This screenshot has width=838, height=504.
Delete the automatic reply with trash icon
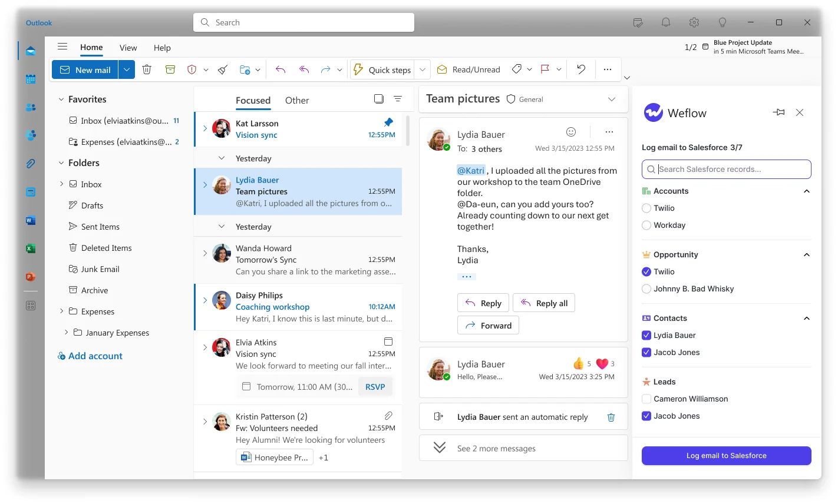611,417
